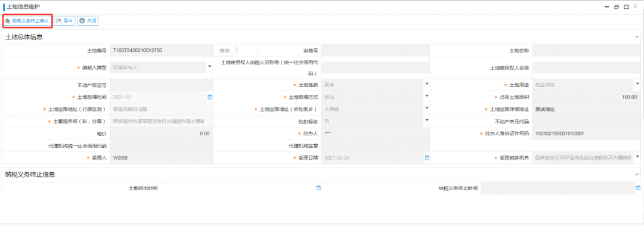Click the 土地名称 input field

(587, 51)
